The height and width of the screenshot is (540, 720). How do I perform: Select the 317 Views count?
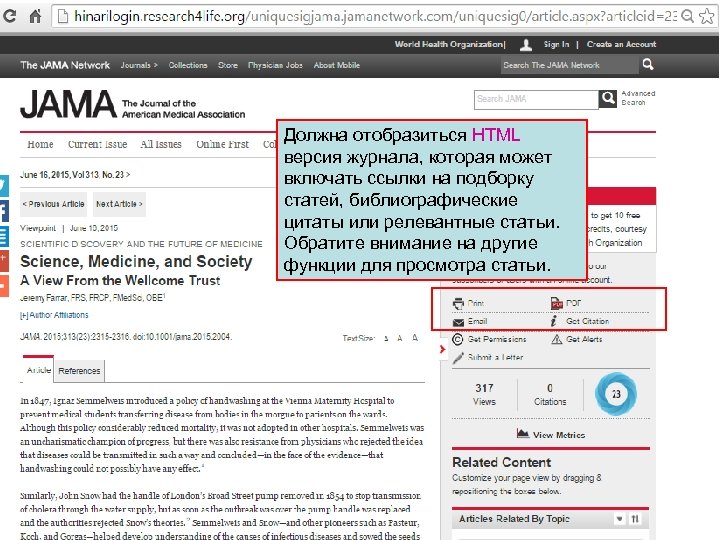[x=484, y=394]
